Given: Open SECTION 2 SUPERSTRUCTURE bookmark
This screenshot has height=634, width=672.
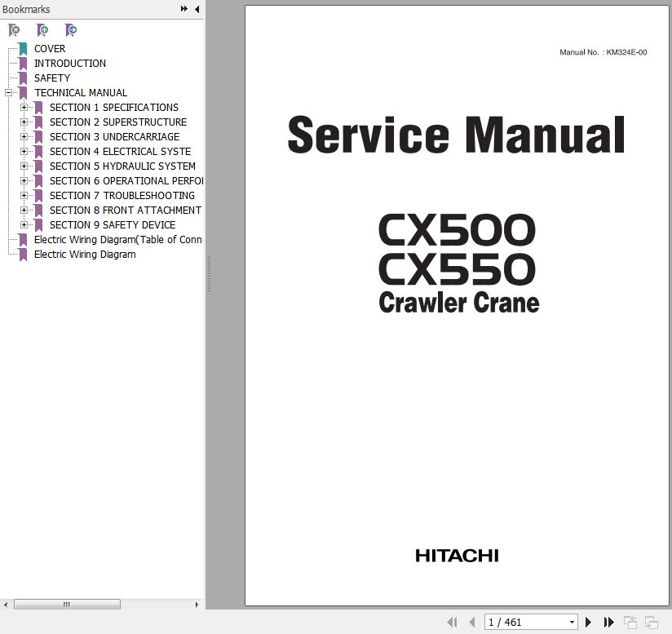Looking at the screenshot, I should (x=118, y=122).
